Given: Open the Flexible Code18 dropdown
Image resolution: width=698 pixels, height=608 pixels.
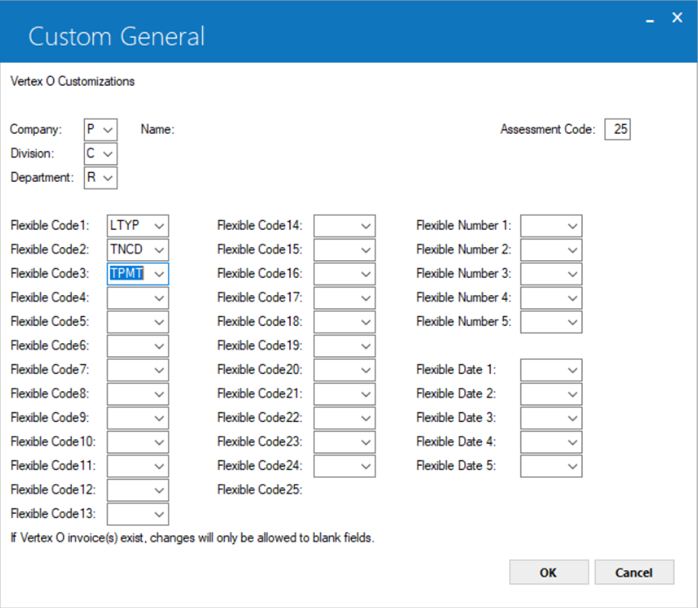Looking at the screenshot, I should (344, 322).
